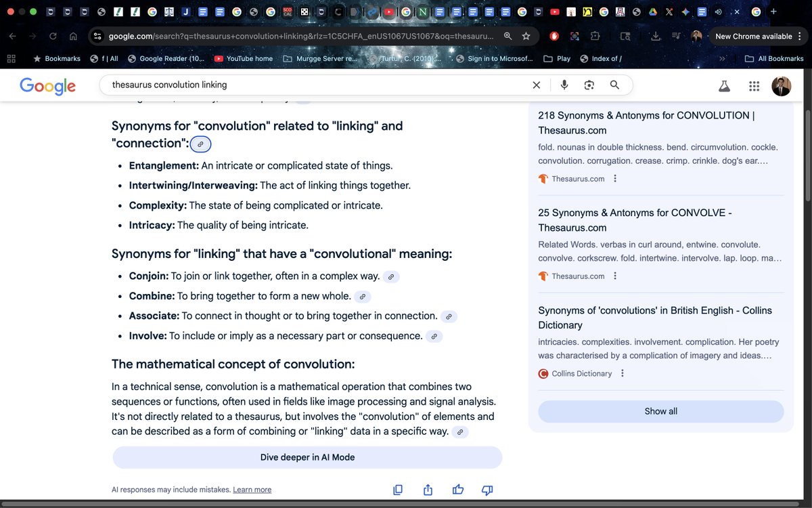Switch to the X (Twitter) tab
This screenshot has height=508, width=812.
click(669, 12)
